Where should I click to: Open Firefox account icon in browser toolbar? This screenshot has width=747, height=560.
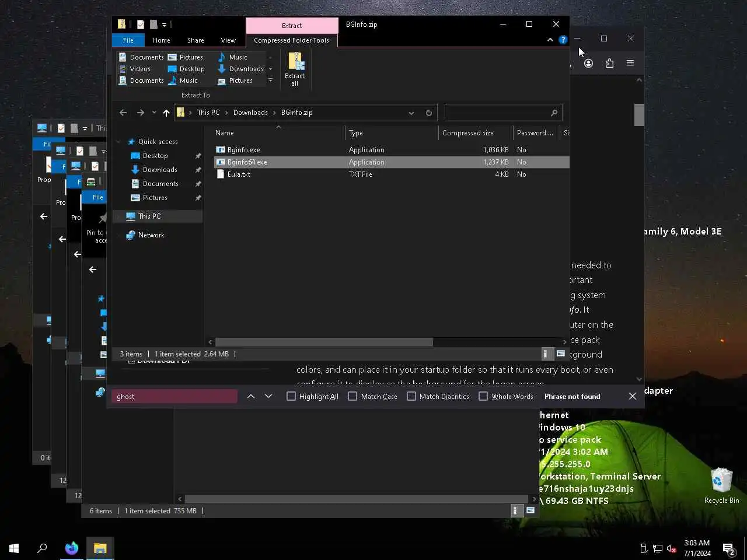588,63
